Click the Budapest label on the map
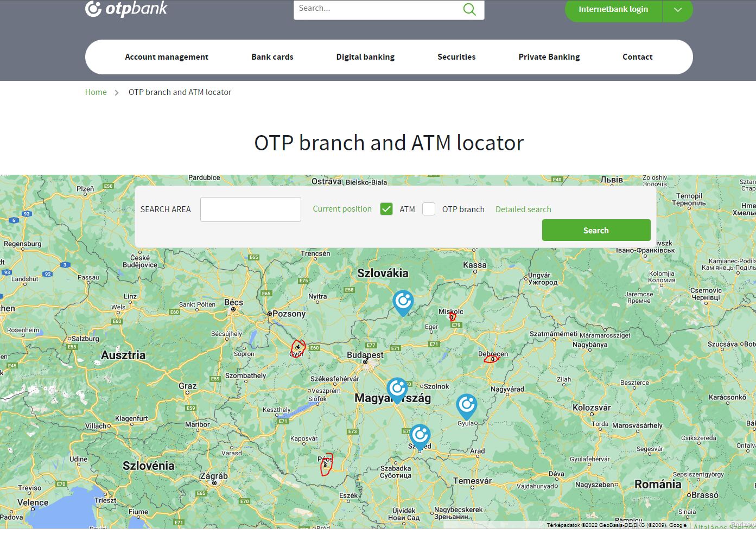Image resolution: width=756 pixels, height=560 pixels. point(365,355)
